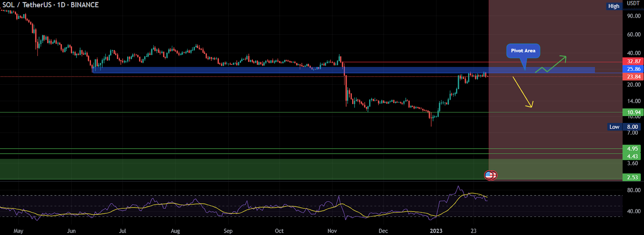Open the US flag economic event icon

point(489,175)
